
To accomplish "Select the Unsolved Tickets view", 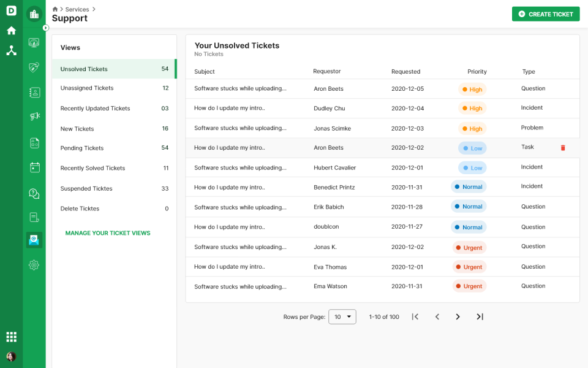I will point(114,69).
